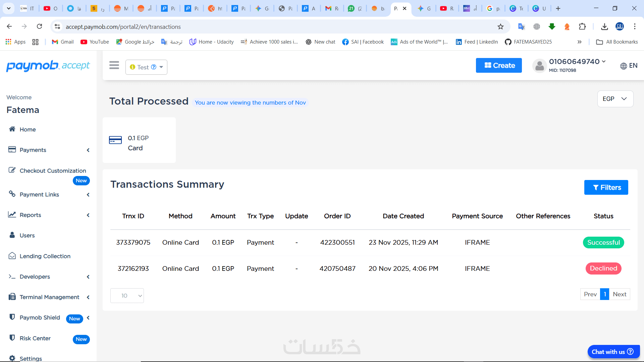Expand the Reports sidebar menu
The image size is (644, 362).
tap(31, 215)
